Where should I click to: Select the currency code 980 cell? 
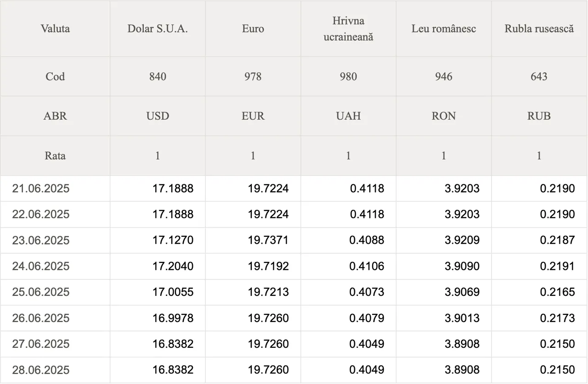[348, 77]
